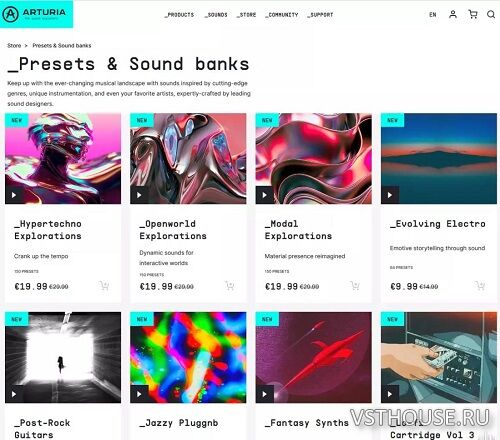500x440 pixels.
Task: Go to the Store breadcrumb link
Action: [x=14, y=45]
